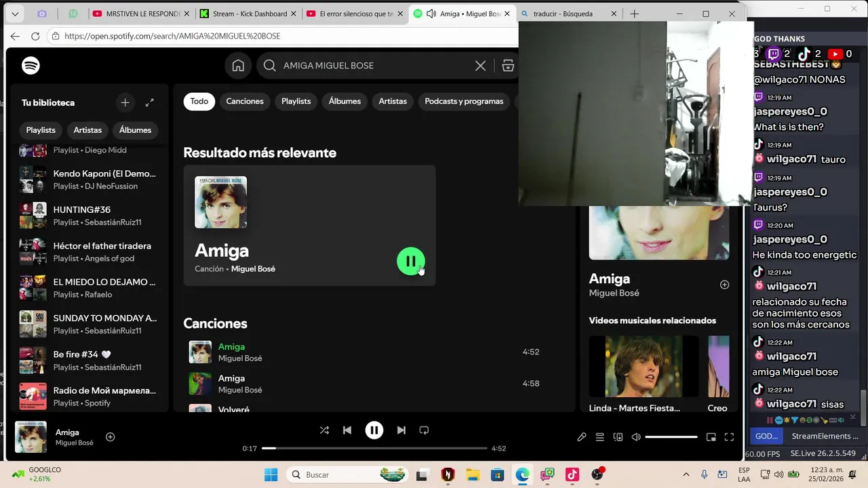The height and width of the screenshot is (488, 868).
Task: Show only Playlists in Tu biblioteca
Action: point(41,130)
